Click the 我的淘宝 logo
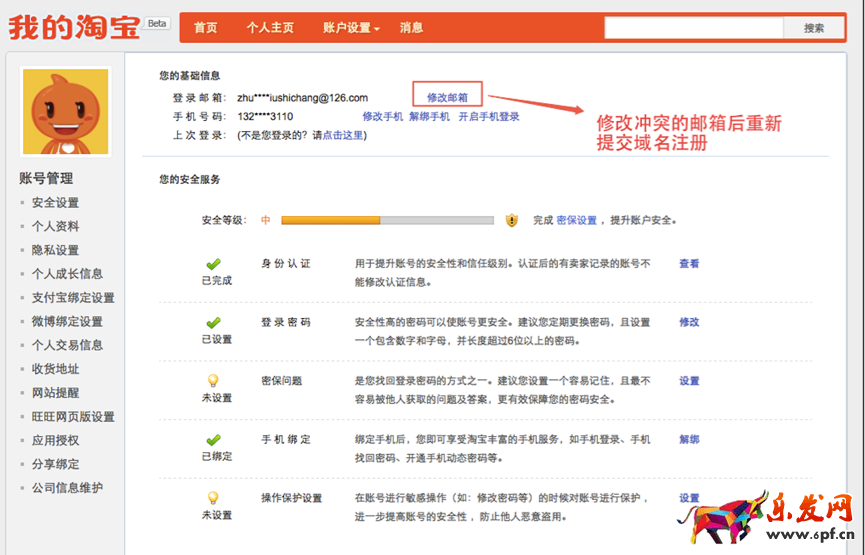The image size is (865, 555). coord(75,27)
